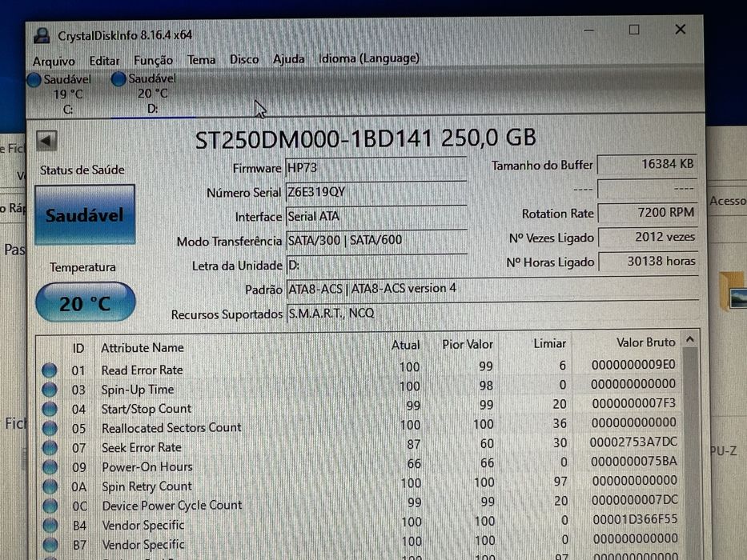Click the Atual column header
This screenshot has height=560, width=747.
click(x=405, y=346)
